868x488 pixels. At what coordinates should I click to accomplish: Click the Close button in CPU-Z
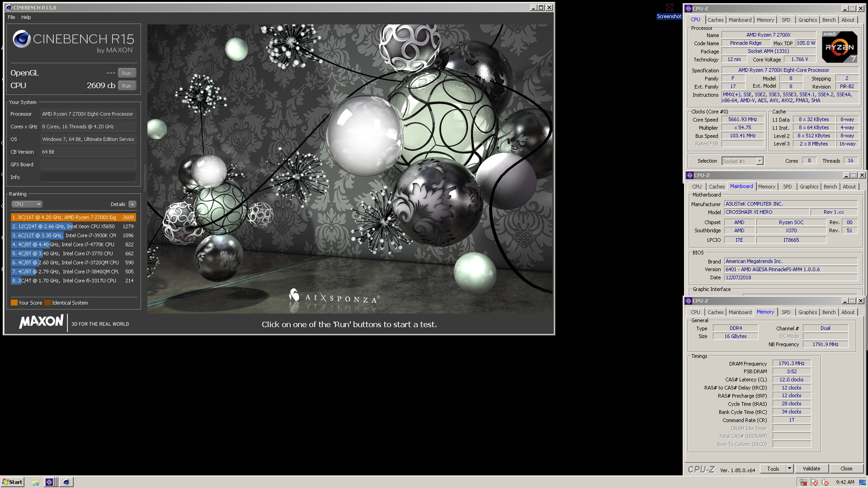pyautogui.click(x=846, y=469)
